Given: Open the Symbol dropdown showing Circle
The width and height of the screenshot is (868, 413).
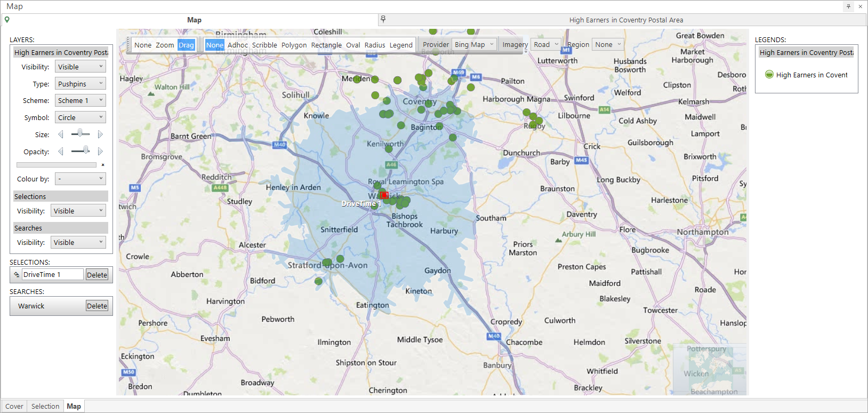Looking at the screenshot, I should pos(81,117).
